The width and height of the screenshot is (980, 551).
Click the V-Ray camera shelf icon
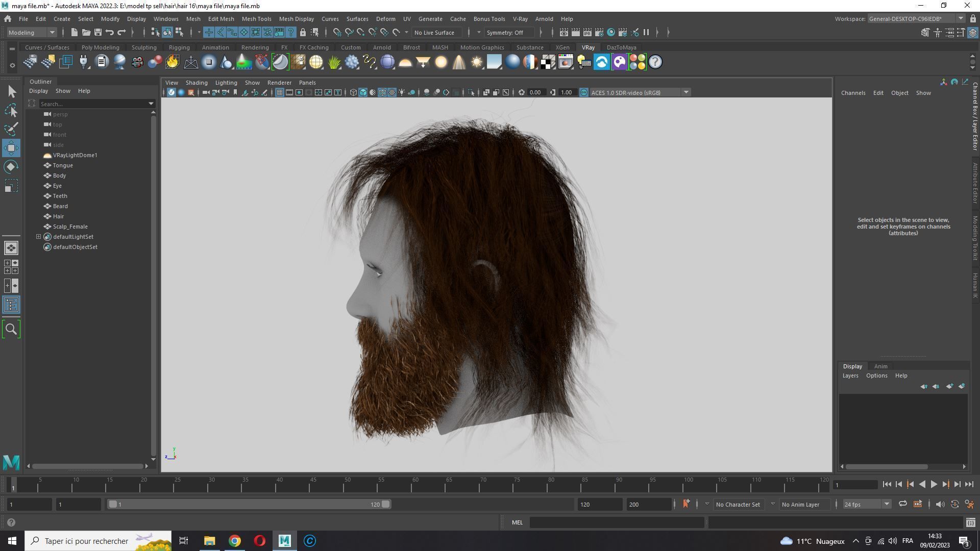tap(137, 62)
